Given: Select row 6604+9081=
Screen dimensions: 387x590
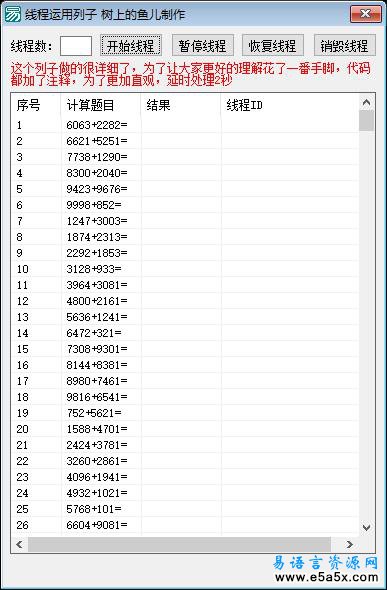Looking at the screenshot, I should coord(185,525).
